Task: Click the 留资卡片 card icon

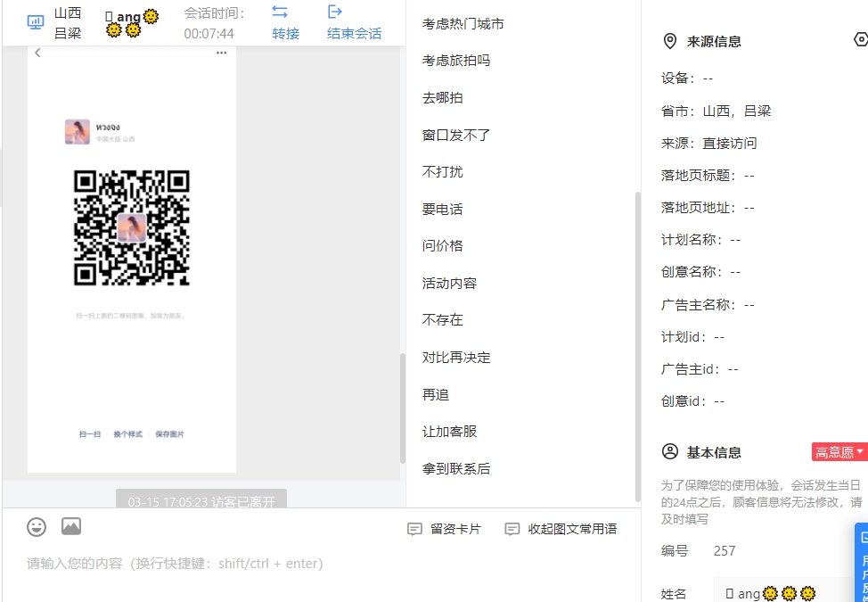Action: (414, 529)
